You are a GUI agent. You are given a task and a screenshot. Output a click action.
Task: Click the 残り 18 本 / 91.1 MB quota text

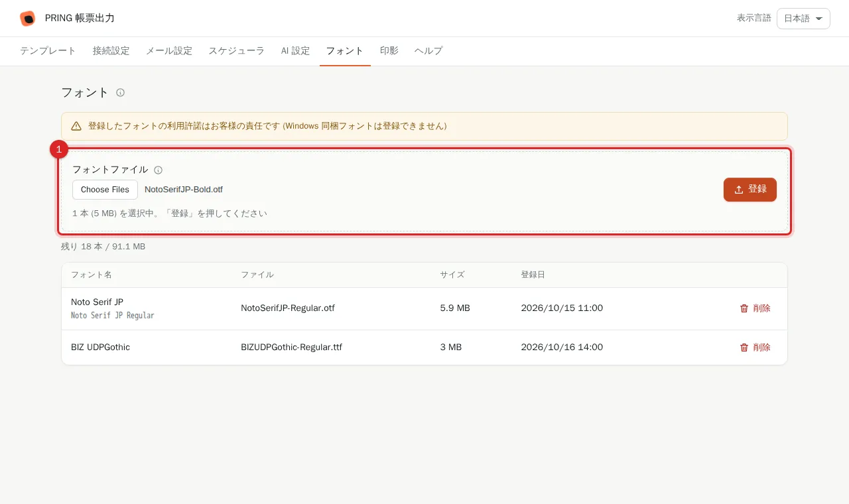click(x=103, y=247)
